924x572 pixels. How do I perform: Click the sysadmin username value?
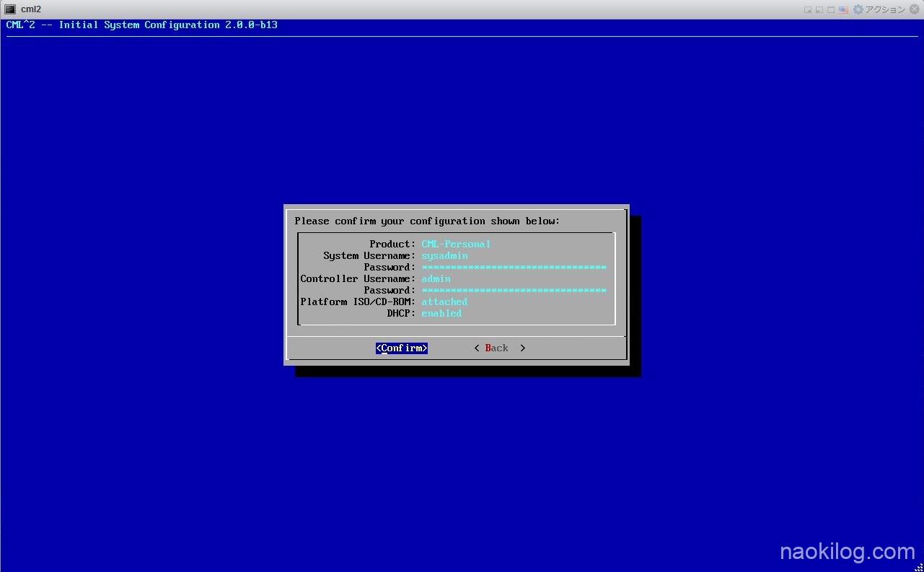coord(444,256)
